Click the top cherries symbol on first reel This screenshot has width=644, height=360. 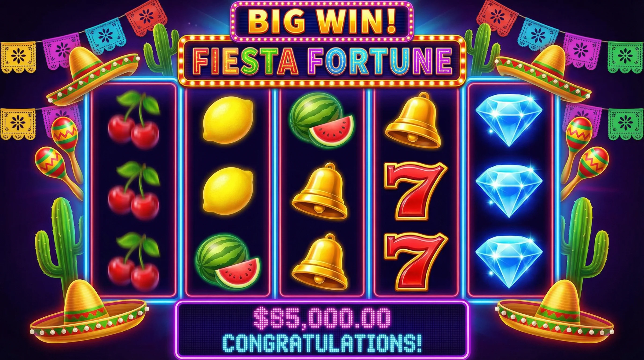point(134,120)
